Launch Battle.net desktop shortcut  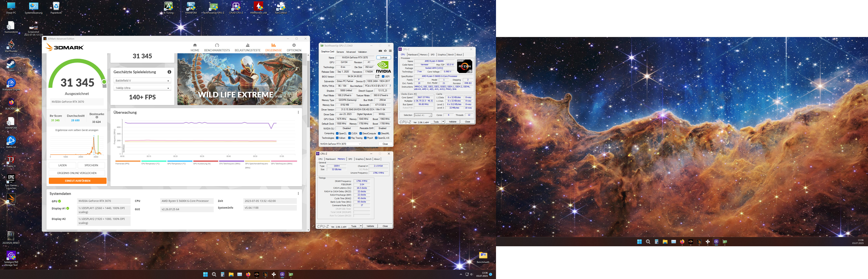(11, 142)
